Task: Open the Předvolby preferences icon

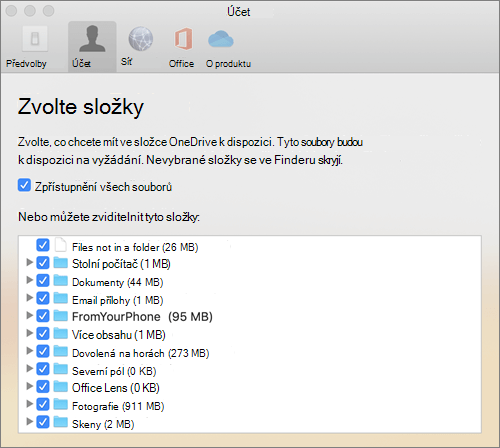Action: [35, 39]
